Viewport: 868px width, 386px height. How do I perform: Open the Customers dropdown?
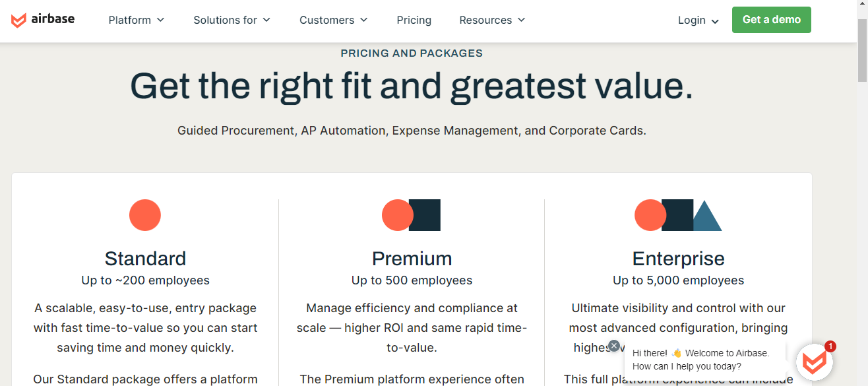pyautogui.click(x=333, y=20)
